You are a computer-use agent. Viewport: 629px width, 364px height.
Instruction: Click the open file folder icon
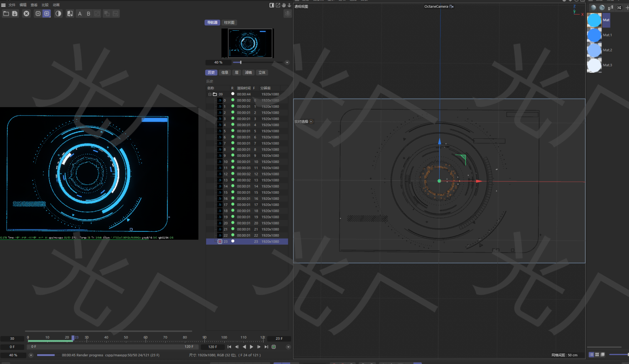[x=6, y=14]
